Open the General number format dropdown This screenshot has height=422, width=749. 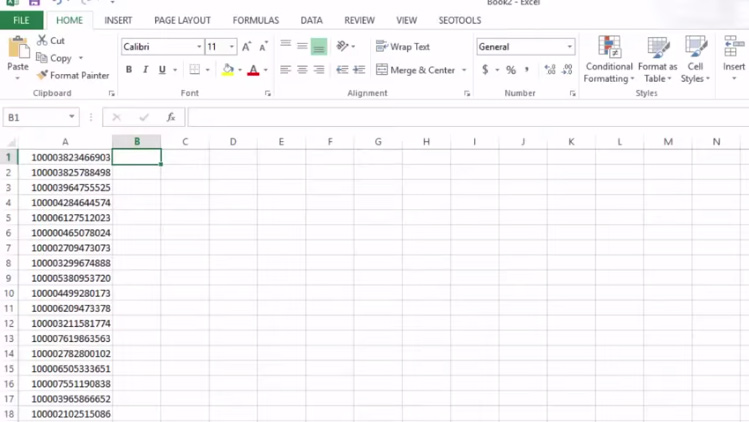[x=569, y=46]
